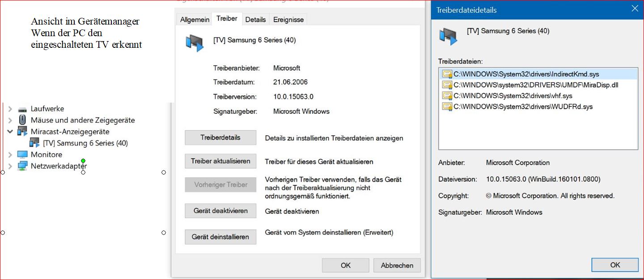The image size is (644, 280).
Task: Click the Signaturgeber value in the Treiber tab
Action: (301, 111)
